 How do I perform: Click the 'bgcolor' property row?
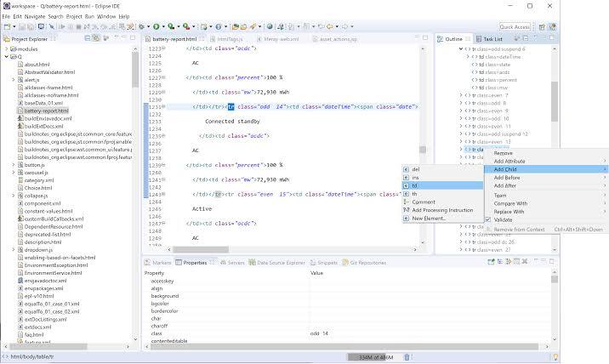(348, 304)
